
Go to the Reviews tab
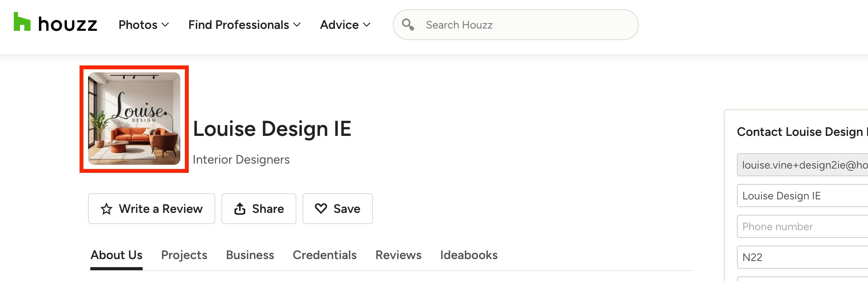[399, 255]
